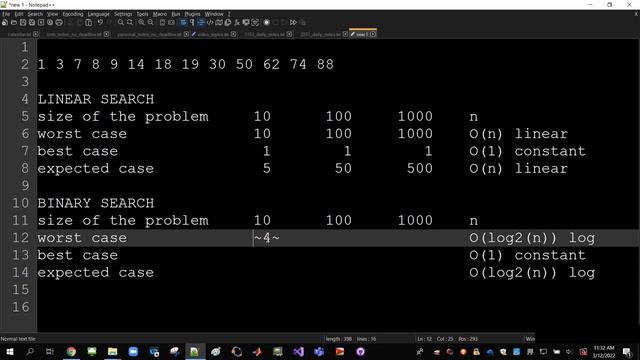Screen dimensions: 640x360
Task: Close the video_topics.txt tab
Action: tap(233, 34)
